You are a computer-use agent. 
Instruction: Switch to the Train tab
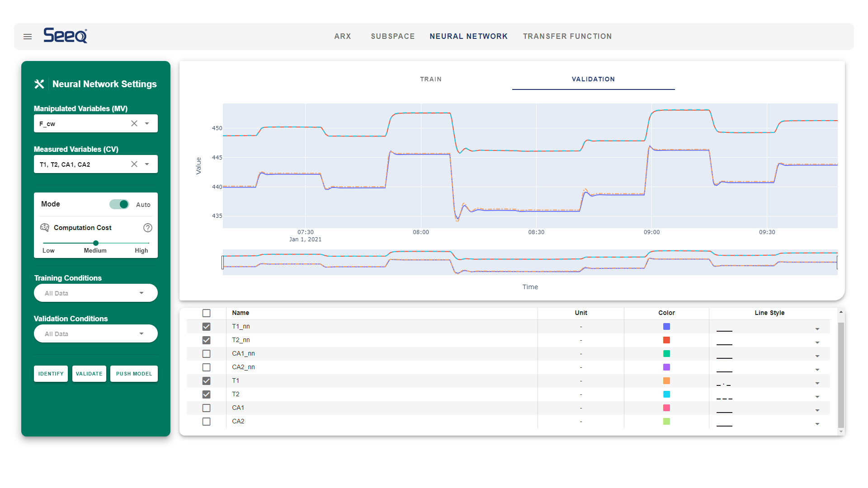click(x=431, y=79)
